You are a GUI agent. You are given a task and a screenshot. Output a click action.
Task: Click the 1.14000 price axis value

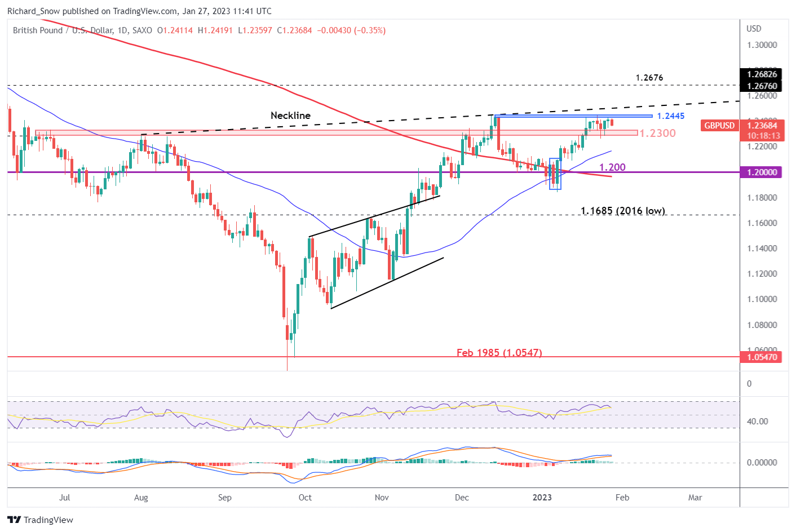point(762,249)
